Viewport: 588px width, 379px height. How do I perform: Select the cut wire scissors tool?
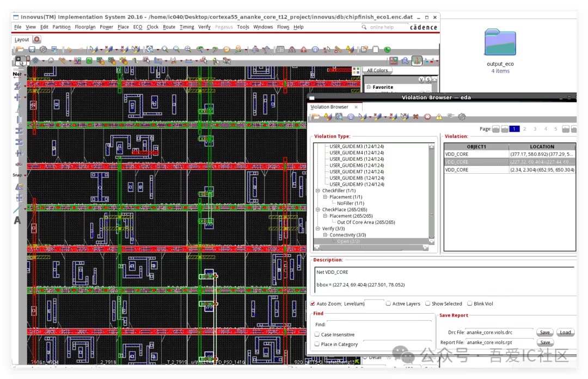pos(174,60)
